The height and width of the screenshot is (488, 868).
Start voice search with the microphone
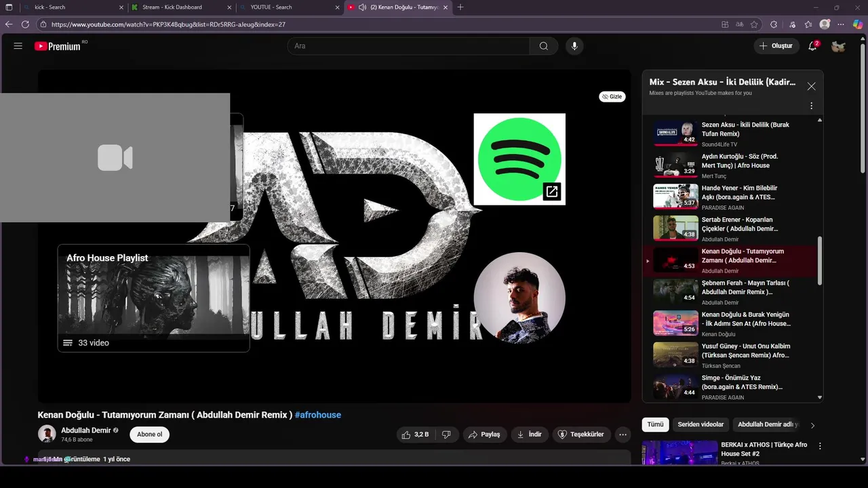pos(574,46)
